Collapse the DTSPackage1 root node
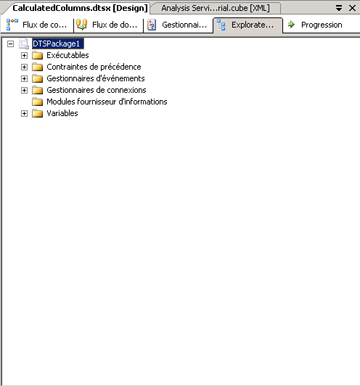360x386 pixels. [x=11, y=44]
